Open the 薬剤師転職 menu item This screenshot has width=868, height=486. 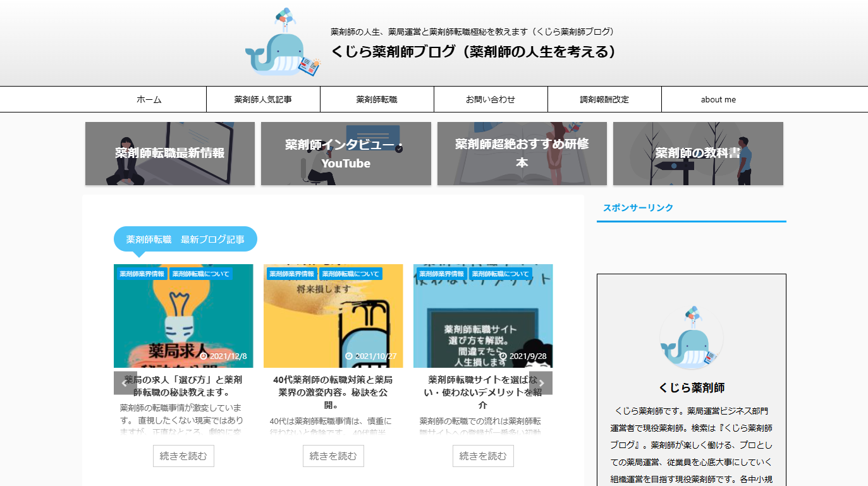point(377,99)
